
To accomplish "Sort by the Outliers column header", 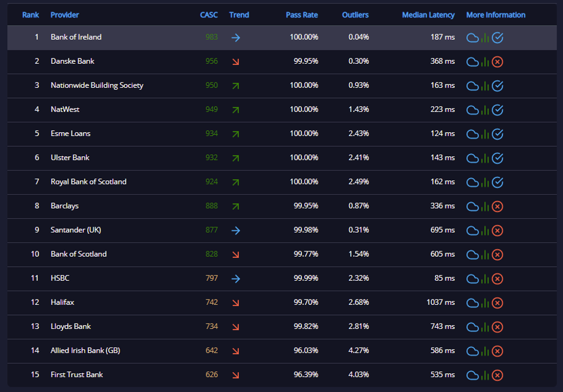I will coord(355,14).
